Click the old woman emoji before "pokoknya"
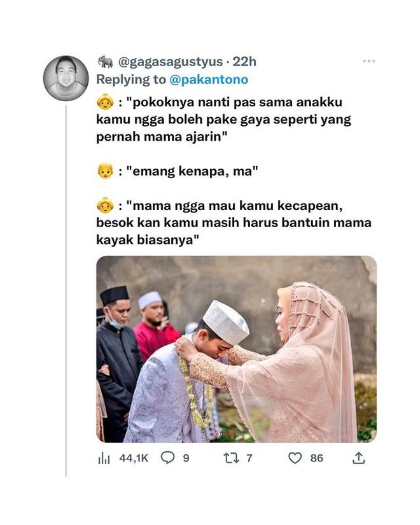 pyautogui.click(x=105, y=102)
